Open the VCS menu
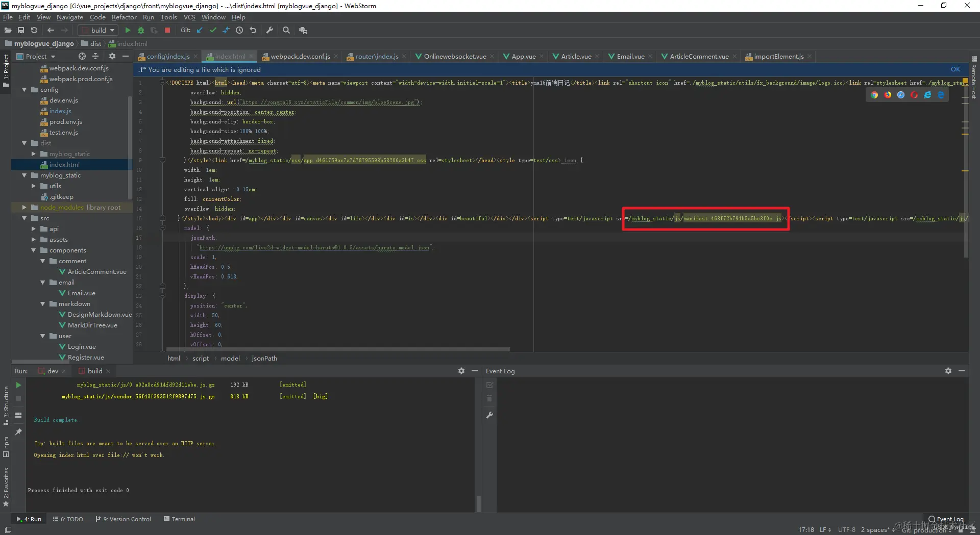 coord(189,17)
